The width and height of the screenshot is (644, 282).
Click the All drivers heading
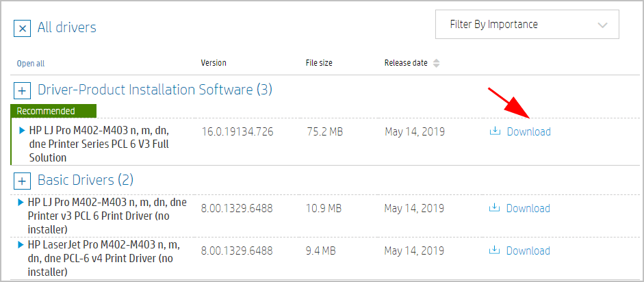(x=67, y=27)
